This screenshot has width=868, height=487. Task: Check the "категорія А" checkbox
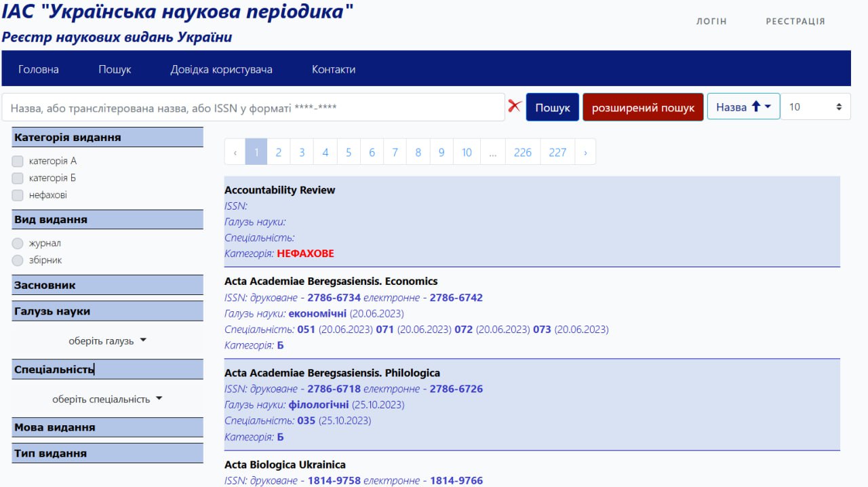pos(18,161)
